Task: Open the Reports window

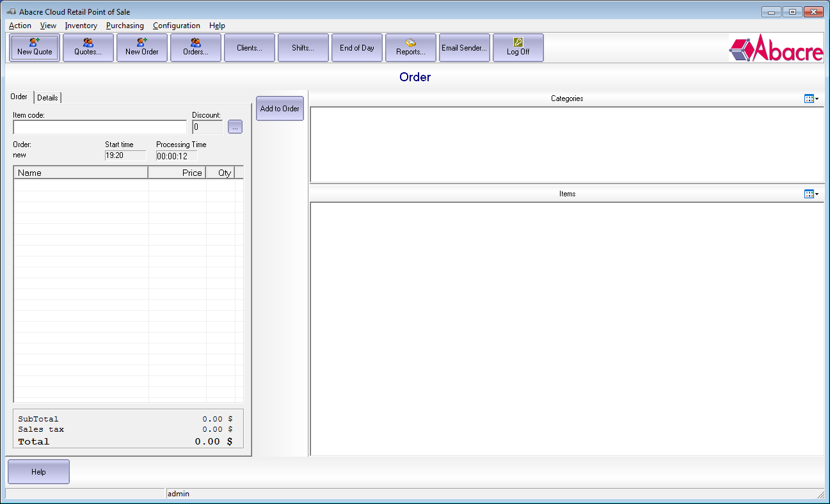Action: pos(410,47)
